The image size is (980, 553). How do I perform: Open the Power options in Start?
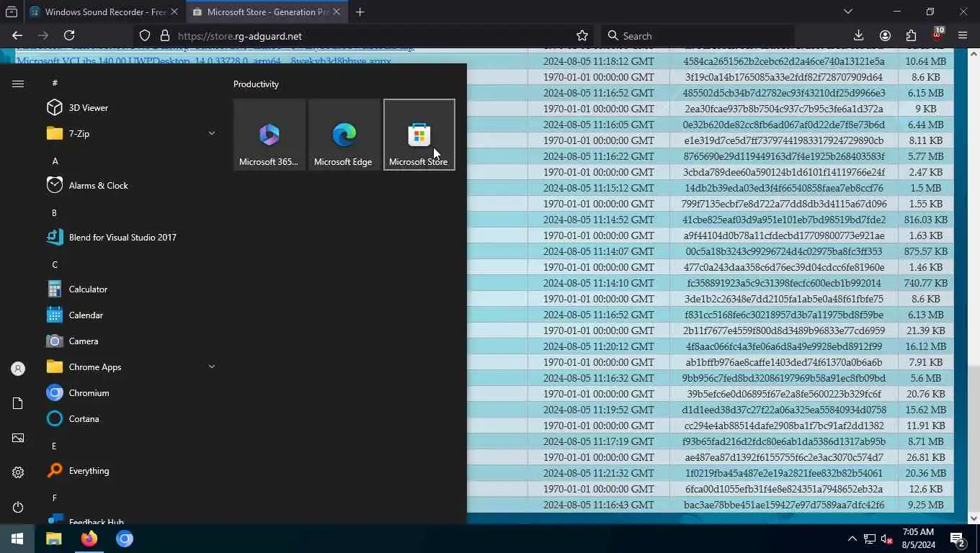click(18, 507)
